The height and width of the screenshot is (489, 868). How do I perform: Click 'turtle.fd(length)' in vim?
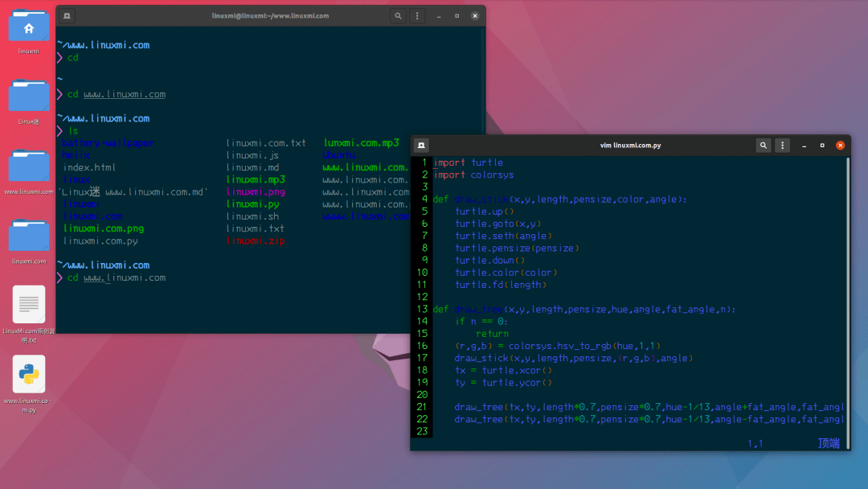click(501, 285)
